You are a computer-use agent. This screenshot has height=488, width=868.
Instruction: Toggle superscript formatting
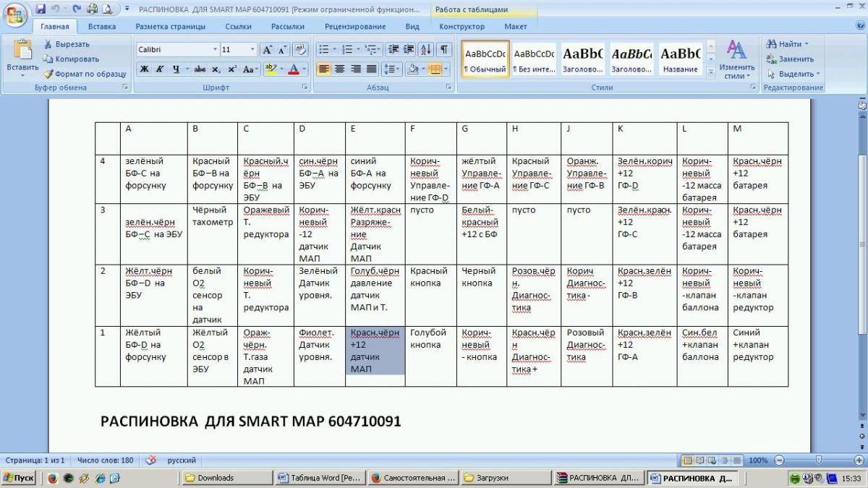(x=231, y=69)
